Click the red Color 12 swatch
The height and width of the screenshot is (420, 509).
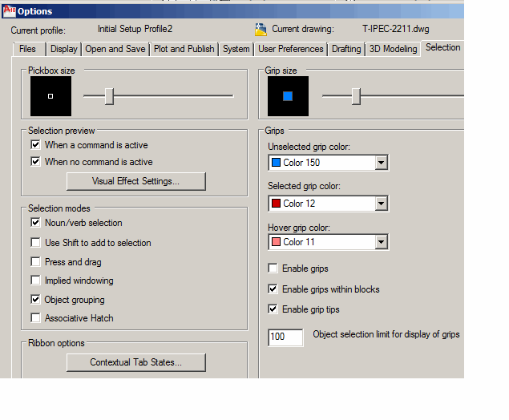click(276, 204)
